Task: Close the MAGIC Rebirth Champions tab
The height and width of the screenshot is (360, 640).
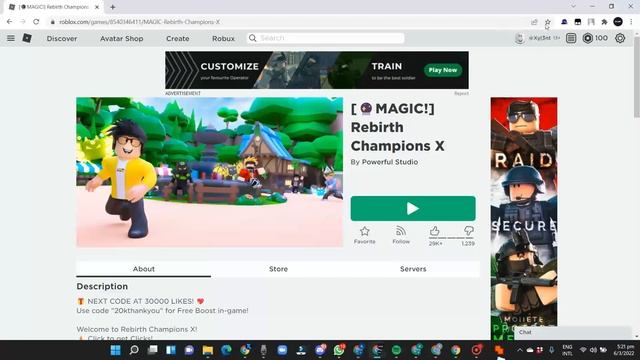Action: (97, 7)
